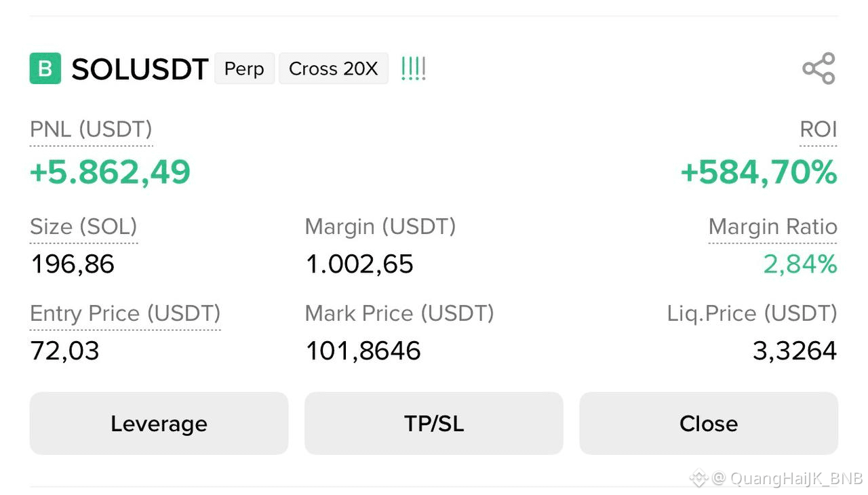This screenshot has width=868, height=495.
Task: Tap the Margin value 1.002,65
Action: [359, 264]
